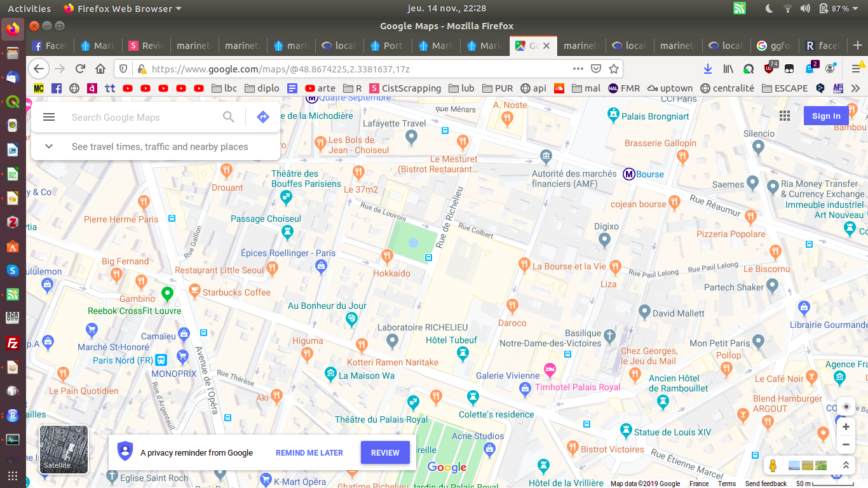Image resolution: width=868 pixels, height=488 pixels.
Task: Switch to the Revie browser tab
Action: pos(147,46)
